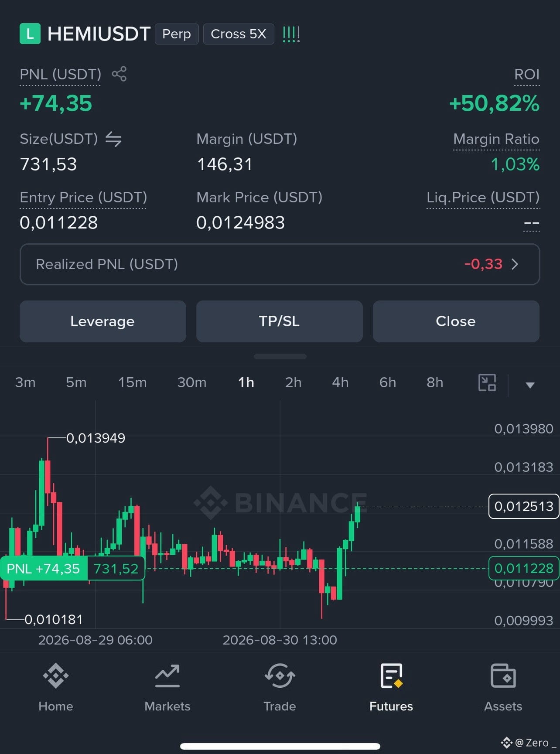Tap the green signal bars indicator icon
Viewport: 560px width, 754px height.
coord(291,34)
